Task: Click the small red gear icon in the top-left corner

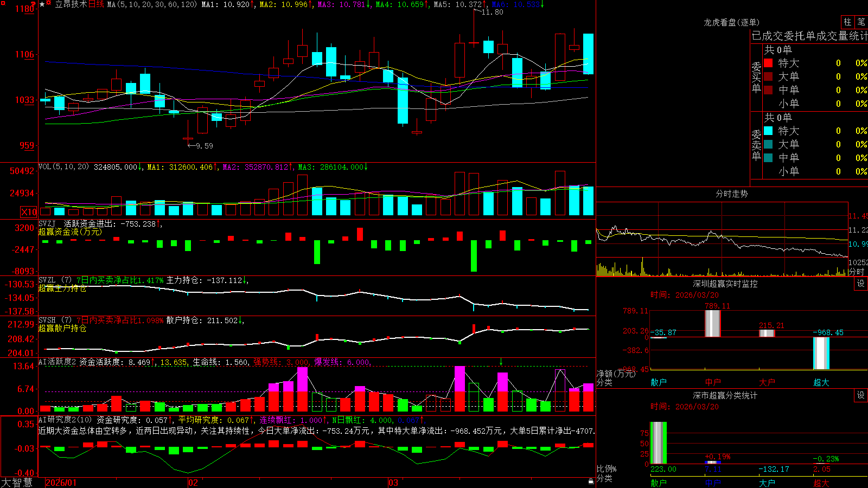Action: click(3, 3)
